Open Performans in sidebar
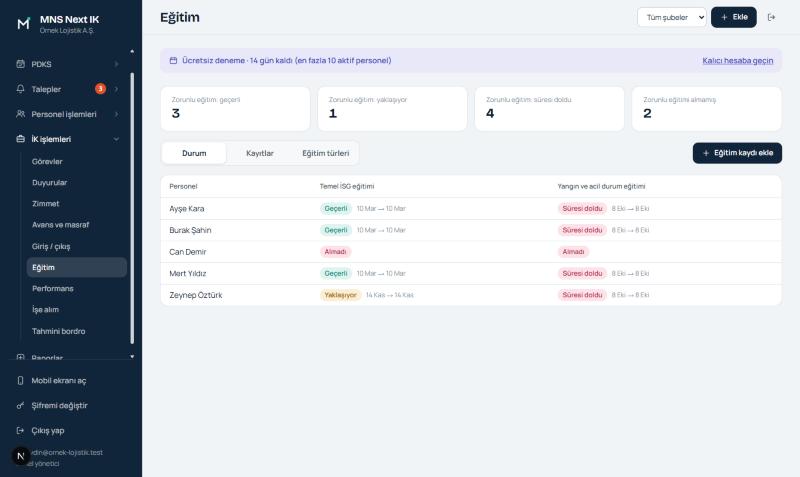The width and height of the screenshot is (800, 477). pos(77,289)
